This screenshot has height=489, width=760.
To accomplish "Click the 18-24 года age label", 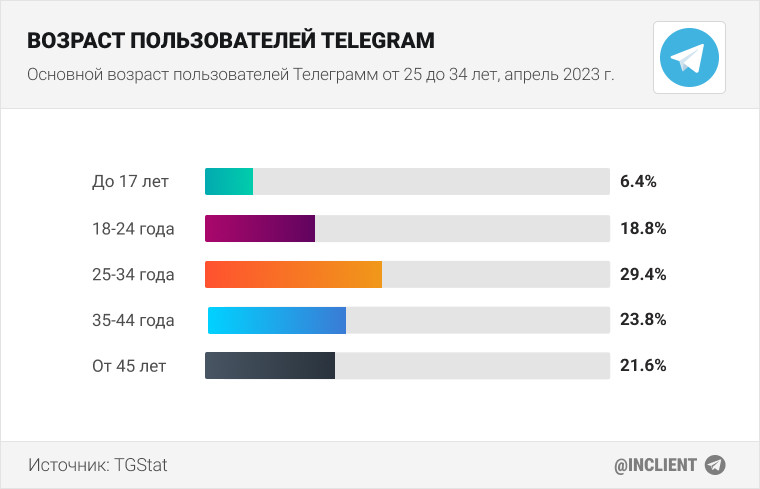I will 133,228.
